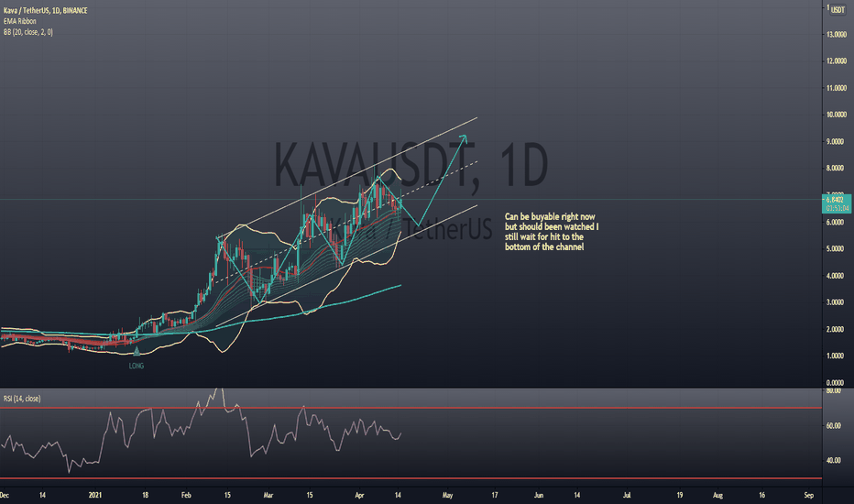Click the Jul label on time axis
The width and height of the screenshot is (854, 504).
coord(627,495)
